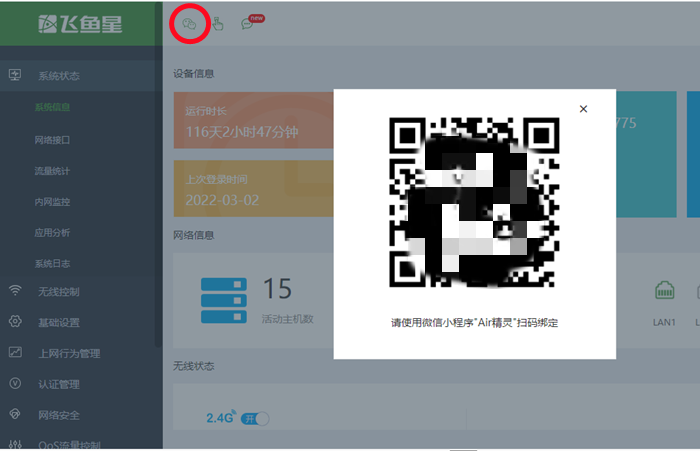Click the 系统状态 monitor icon
This screenshot has width=700, height=451.
[x=15, y=75]
